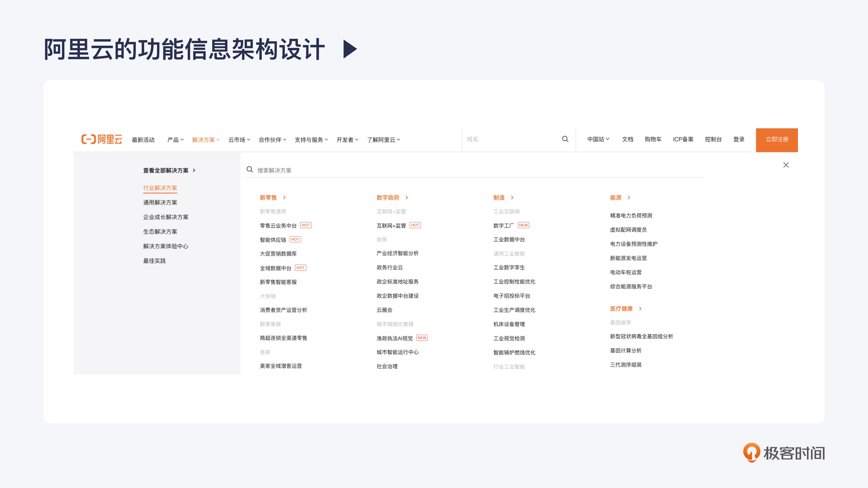Click the play triangle beside the slide title
The image size is (868, 488).
[350, 49]
